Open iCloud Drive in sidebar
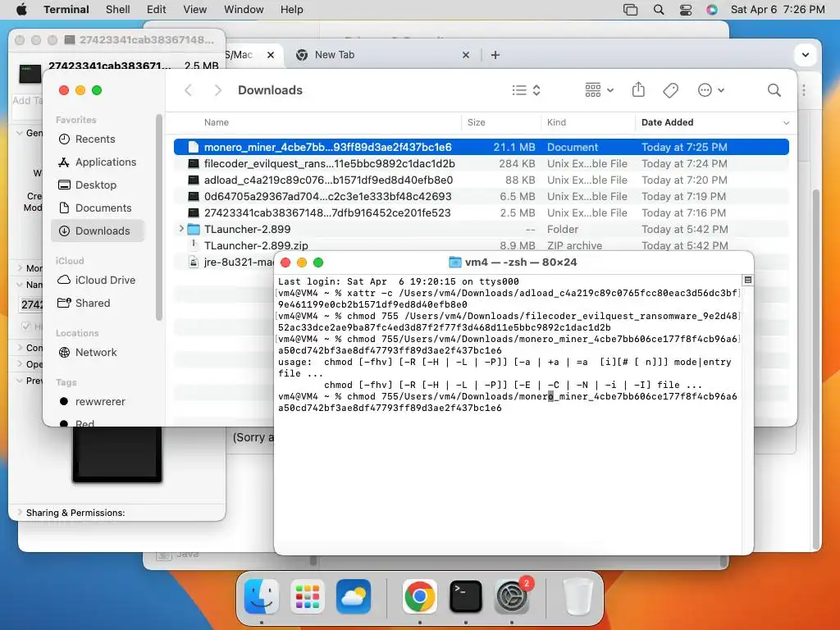Screen dimensions: 840x630 [x=97, y=281]
